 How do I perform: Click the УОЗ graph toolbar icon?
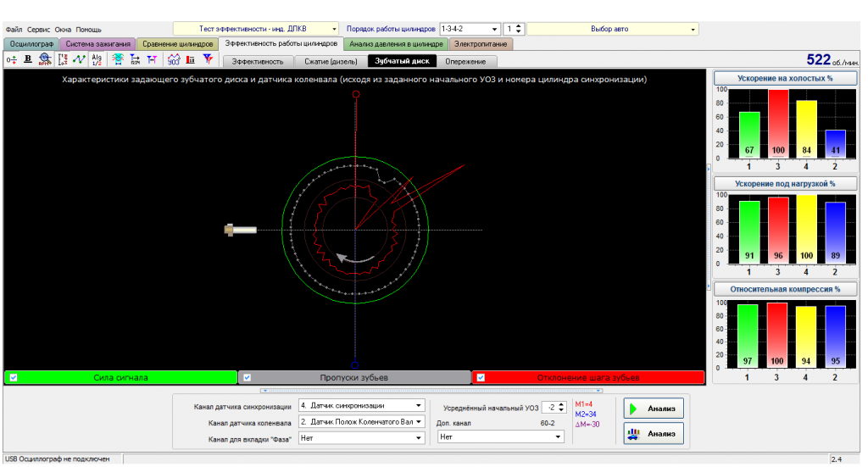[174, 60]
